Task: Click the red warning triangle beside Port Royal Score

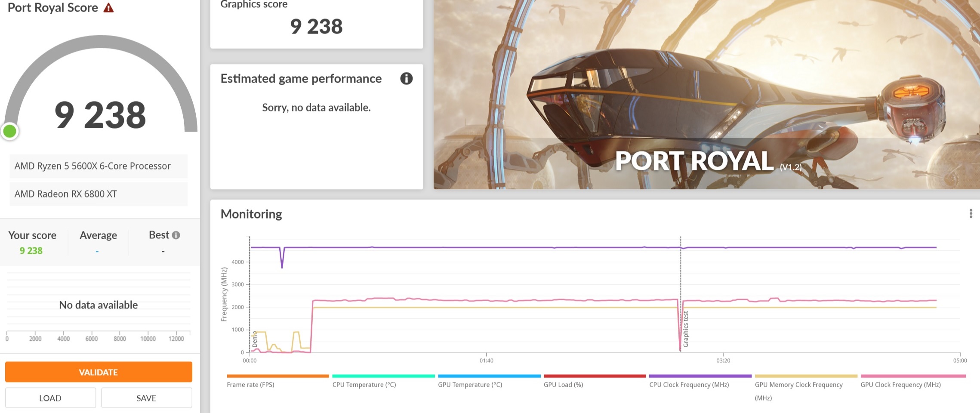Action: [108, 8]
